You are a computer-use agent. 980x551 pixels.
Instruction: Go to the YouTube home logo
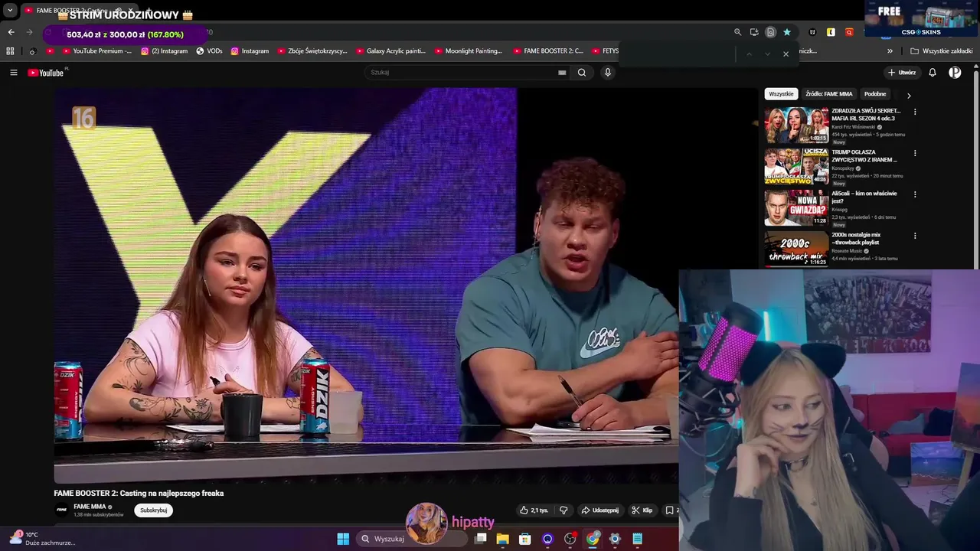click(46, 73)
